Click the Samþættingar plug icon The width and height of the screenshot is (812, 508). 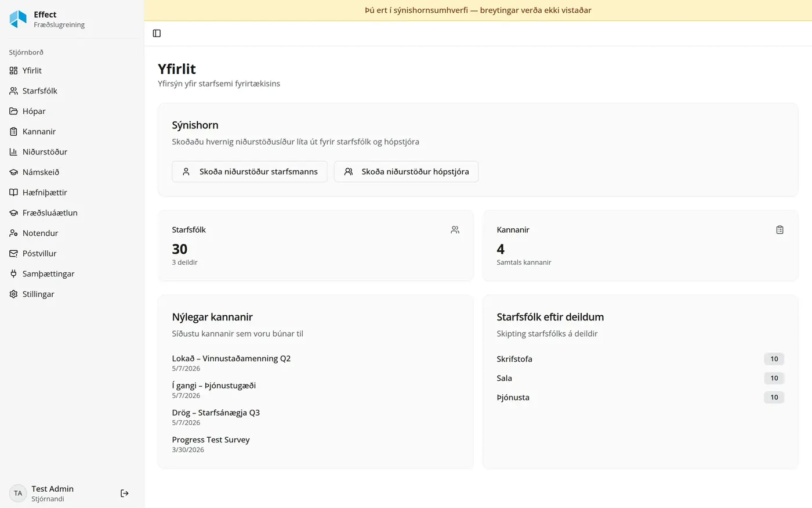click(x=13, y=273)
